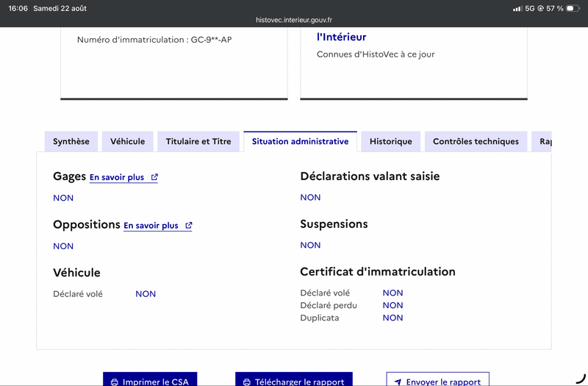Click NON under Déclarations valant saisie
588x386 pixels.
[x=310, y=197]
